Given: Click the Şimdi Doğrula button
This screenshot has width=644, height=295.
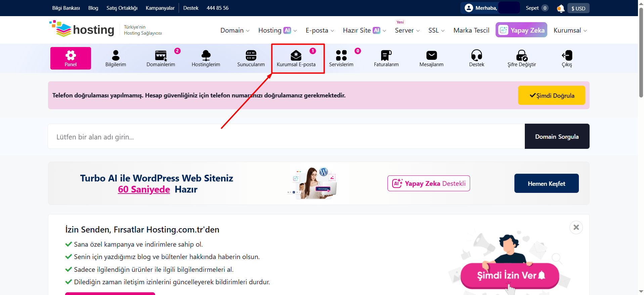Looking at the screenshot, I should (551, 95).
